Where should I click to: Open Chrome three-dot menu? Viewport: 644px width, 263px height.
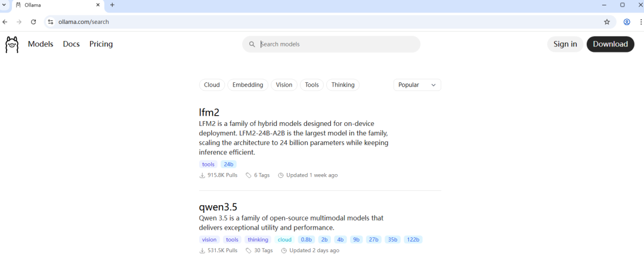(640, 22)
